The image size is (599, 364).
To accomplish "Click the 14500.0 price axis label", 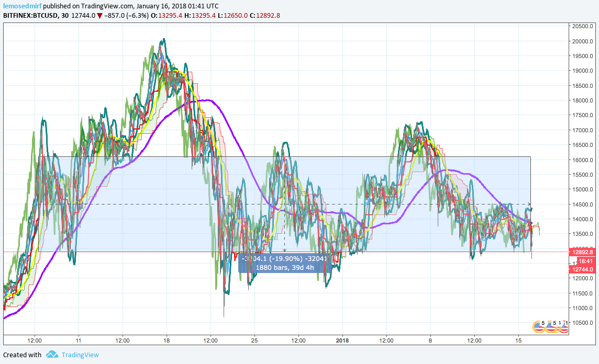I will click(x=582, y=204).
